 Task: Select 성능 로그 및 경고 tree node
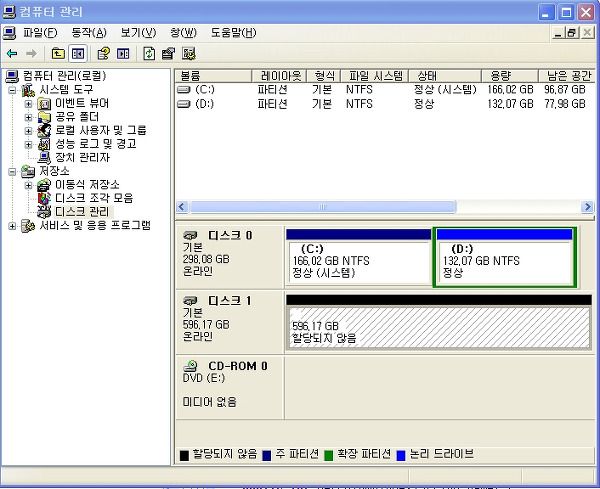click(x=96, y=144)
